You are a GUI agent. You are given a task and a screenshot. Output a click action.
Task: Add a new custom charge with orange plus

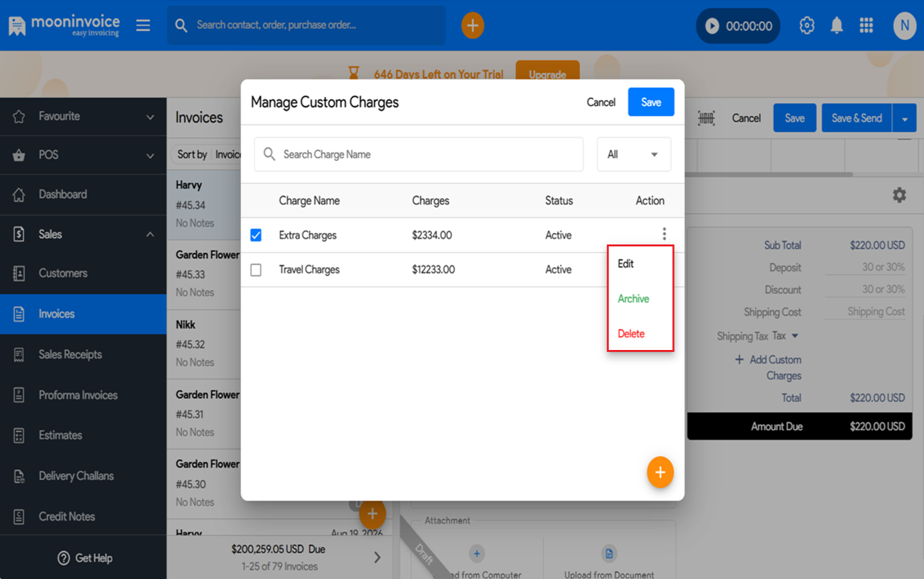(x=660, y=472)
